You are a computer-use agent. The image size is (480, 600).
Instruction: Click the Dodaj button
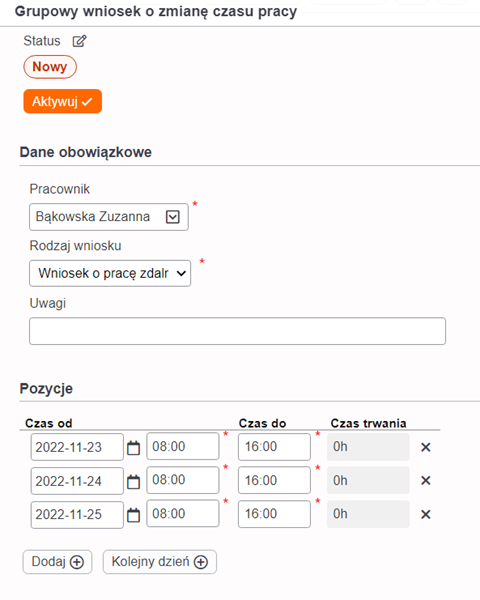(57, 562)
